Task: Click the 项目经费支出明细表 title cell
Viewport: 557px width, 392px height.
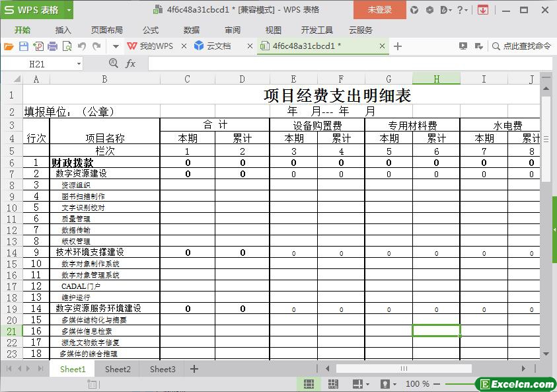Action: (337, 95)
